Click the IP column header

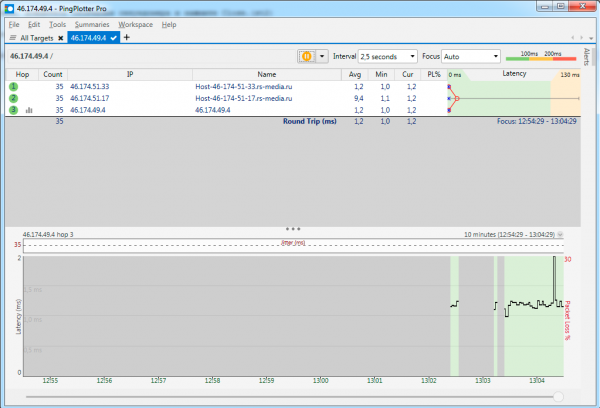[x=130, y=74]
